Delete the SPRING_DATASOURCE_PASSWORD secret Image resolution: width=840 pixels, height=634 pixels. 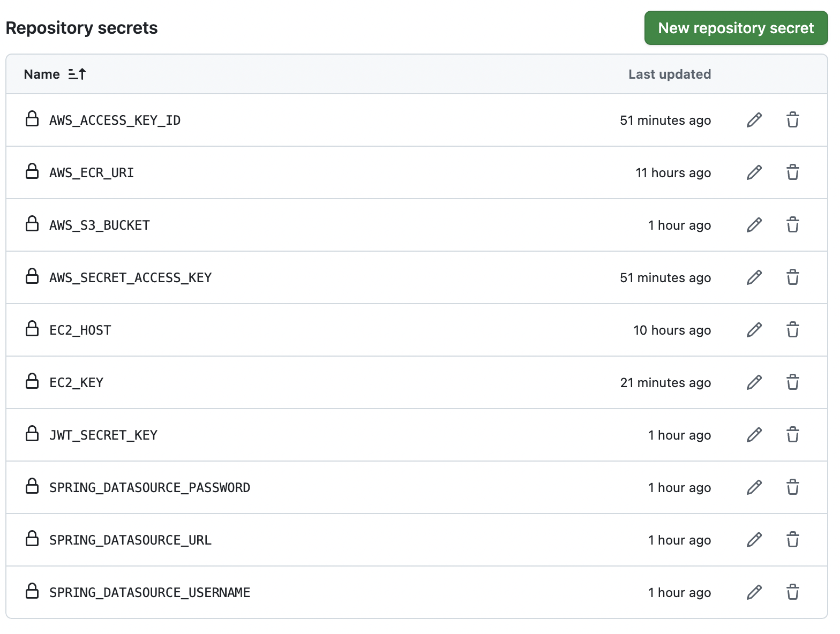793,487
